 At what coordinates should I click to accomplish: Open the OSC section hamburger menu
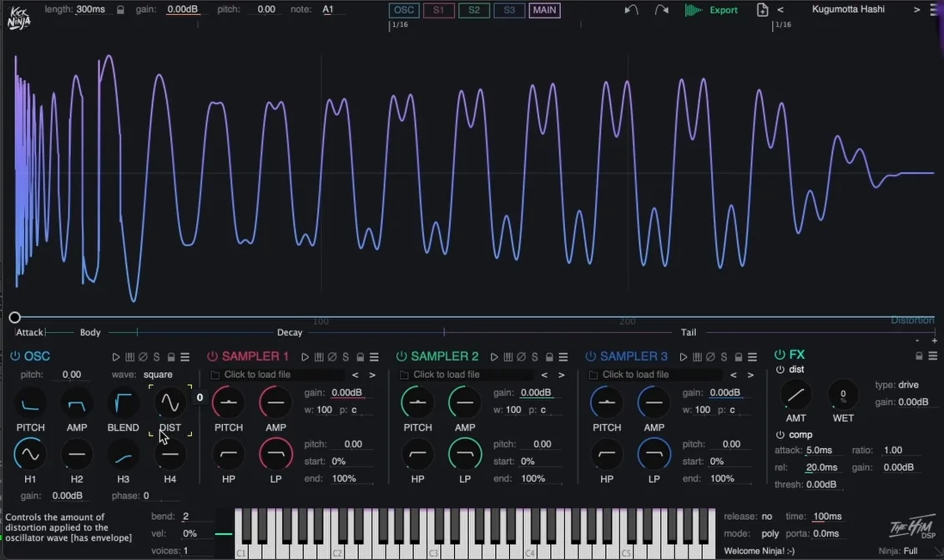[x=184, y=357]
